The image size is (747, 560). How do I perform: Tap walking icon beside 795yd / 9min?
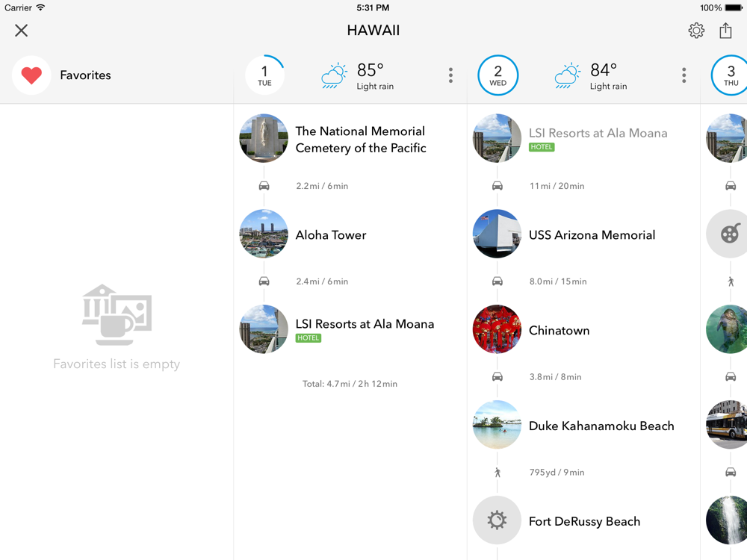tap(498, 473)
